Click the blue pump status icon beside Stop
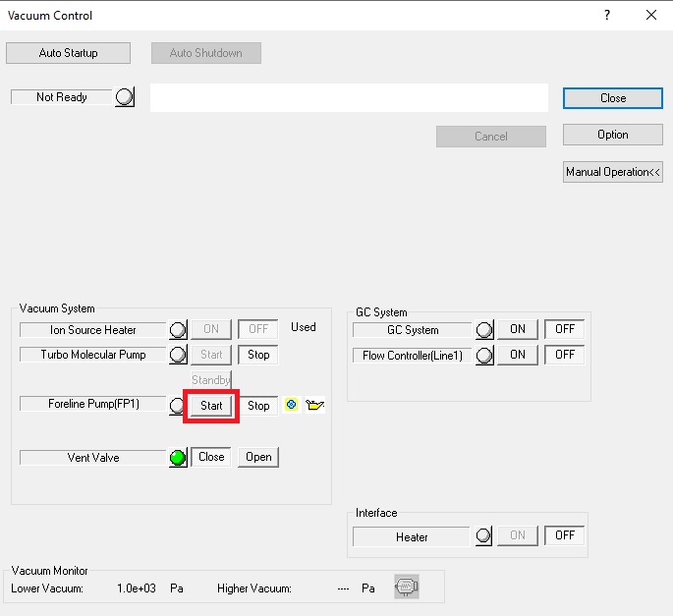673x616 pixels. click(x=292, y=405)
